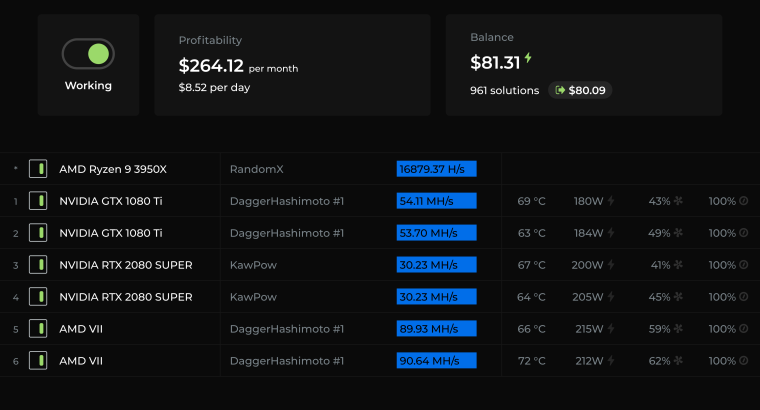Click fan icon next to 45%
Image resolution: width=760 pixels, height=410 pixels.
point(678,297)
